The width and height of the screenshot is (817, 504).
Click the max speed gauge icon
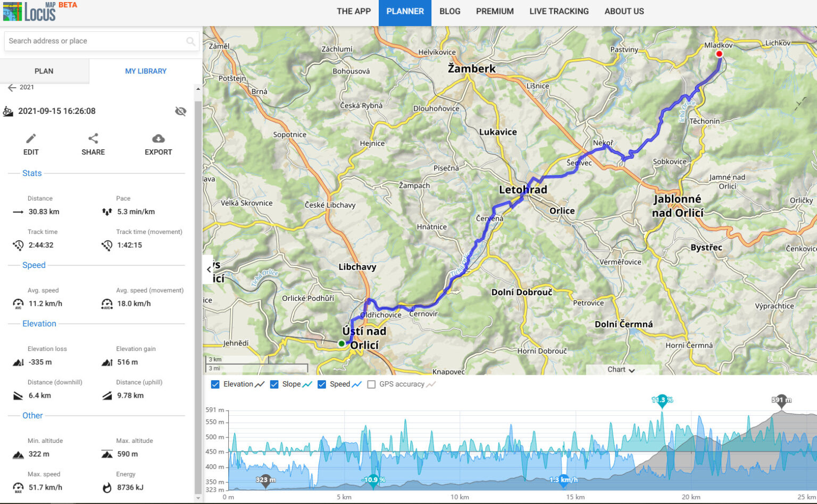(17, 487)
